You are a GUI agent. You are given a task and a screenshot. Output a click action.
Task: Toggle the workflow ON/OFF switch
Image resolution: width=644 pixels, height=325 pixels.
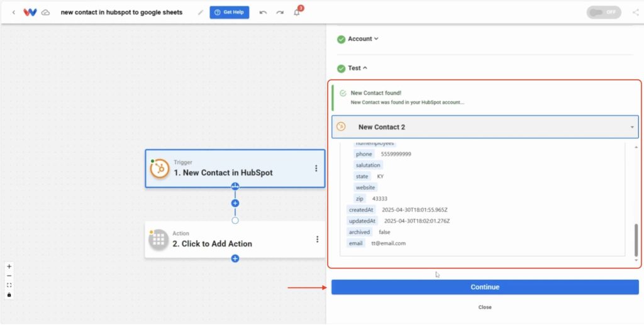(x=604, y=13)
